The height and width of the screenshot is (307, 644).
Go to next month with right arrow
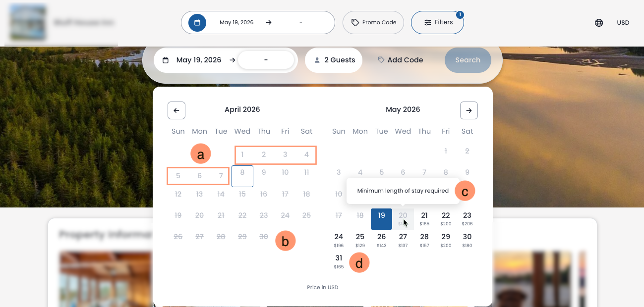click(x=469, y=110)
